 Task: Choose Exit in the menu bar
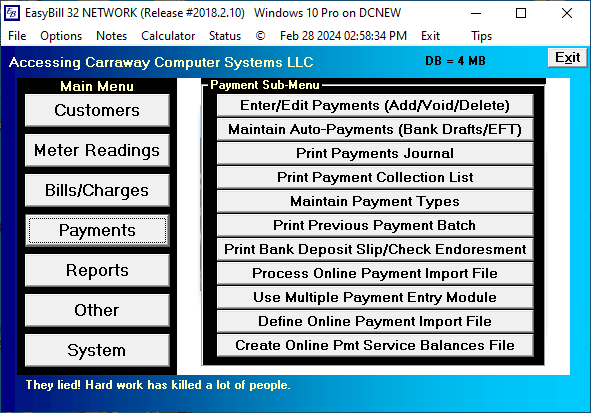tap(430, 36)
